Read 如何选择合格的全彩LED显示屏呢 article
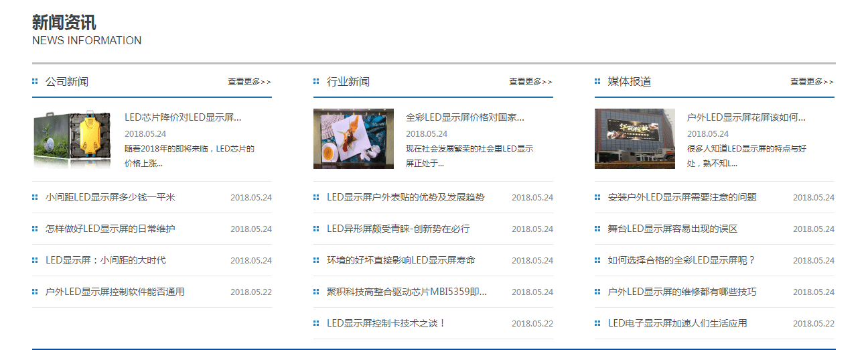Screen dimensions: 868x350 click(x=682, y=260)
